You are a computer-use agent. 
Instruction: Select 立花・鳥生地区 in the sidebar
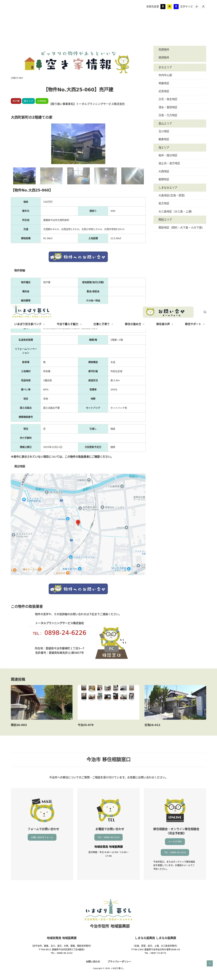click(180, 99)
